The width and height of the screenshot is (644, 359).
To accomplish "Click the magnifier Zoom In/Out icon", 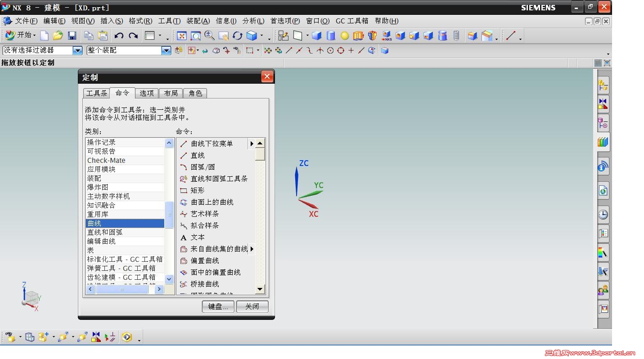I will pyautogui.click(x=209, y=36).
